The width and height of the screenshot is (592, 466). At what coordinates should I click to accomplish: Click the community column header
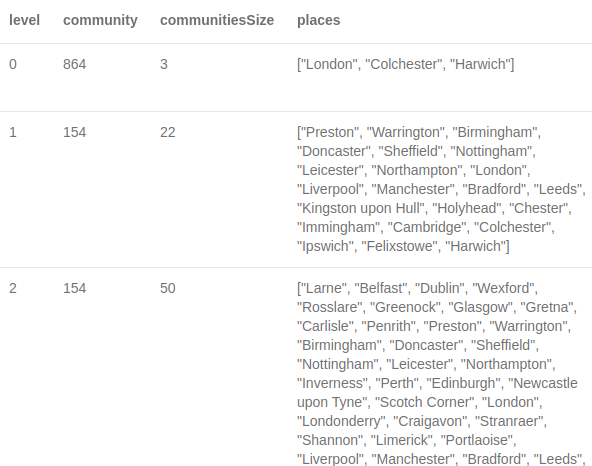click(x=100, y=20)
